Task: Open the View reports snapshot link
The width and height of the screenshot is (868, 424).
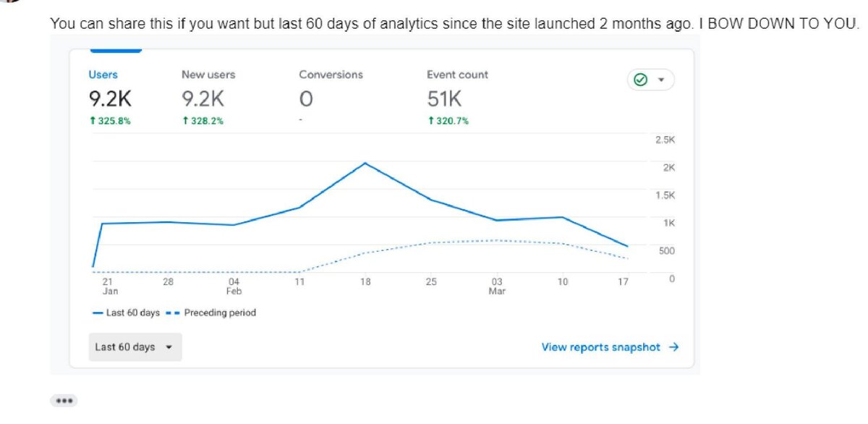Action: (600, 347)
